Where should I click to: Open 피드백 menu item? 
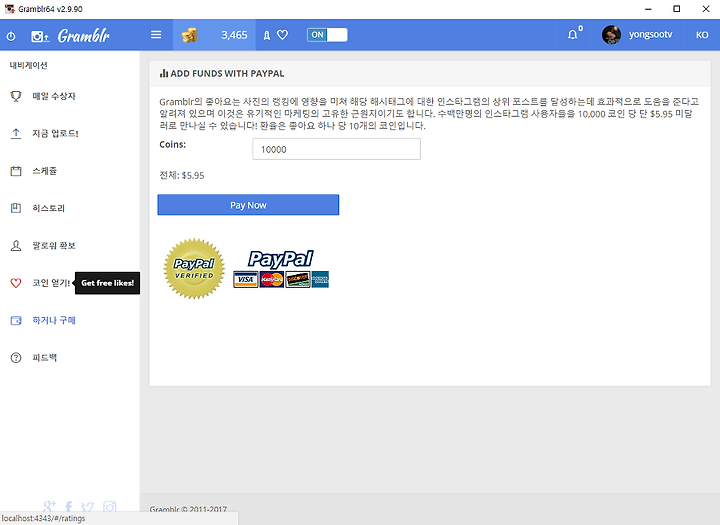click(45, 357)
